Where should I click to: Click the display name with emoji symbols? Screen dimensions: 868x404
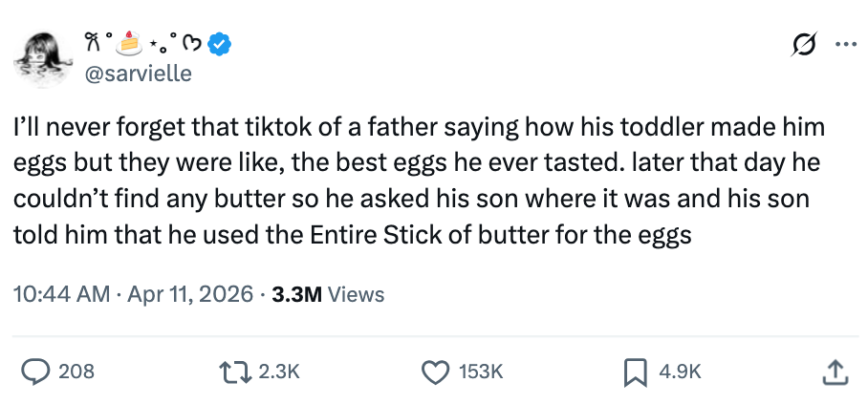click(x=143, y=43)
